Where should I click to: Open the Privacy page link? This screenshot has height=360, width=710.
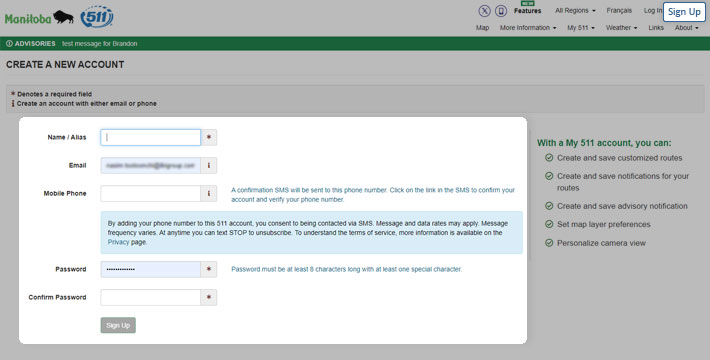coord(118,242)
